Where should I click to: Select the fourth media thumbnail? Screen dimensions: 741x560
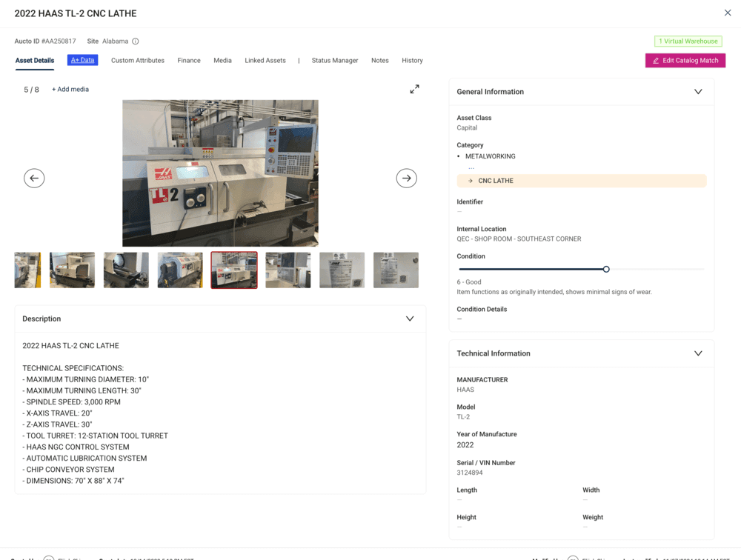point(180,270)
